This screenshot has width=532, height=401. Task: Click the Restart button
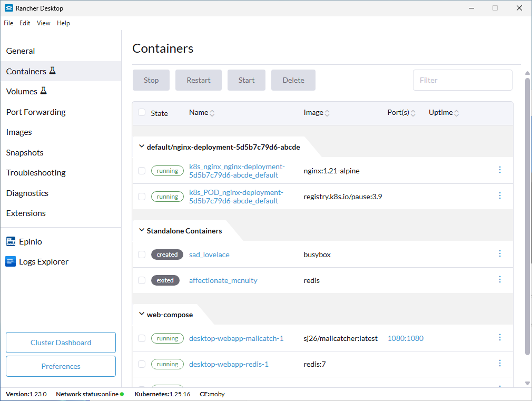[x=199, y=80]
